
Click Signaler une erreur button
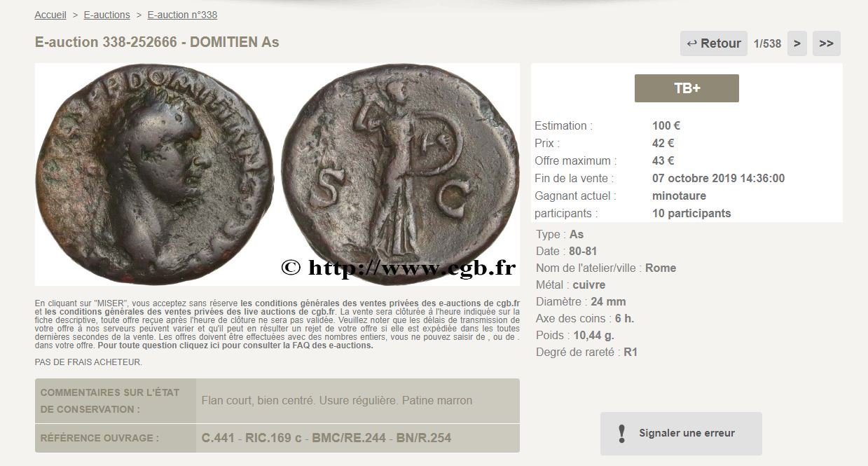(681, 433)
